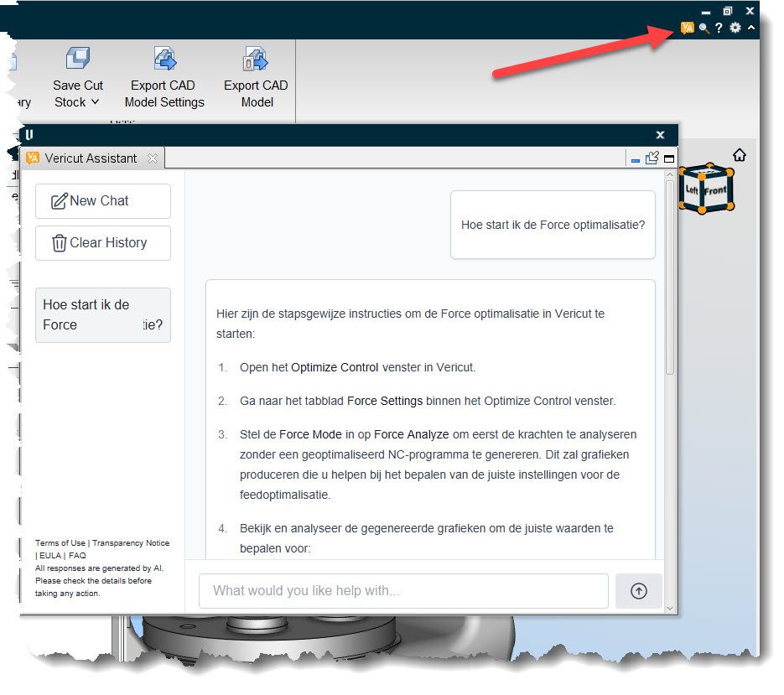
Task: Open help via the question mark icon
Action: (x=719, y=29)
